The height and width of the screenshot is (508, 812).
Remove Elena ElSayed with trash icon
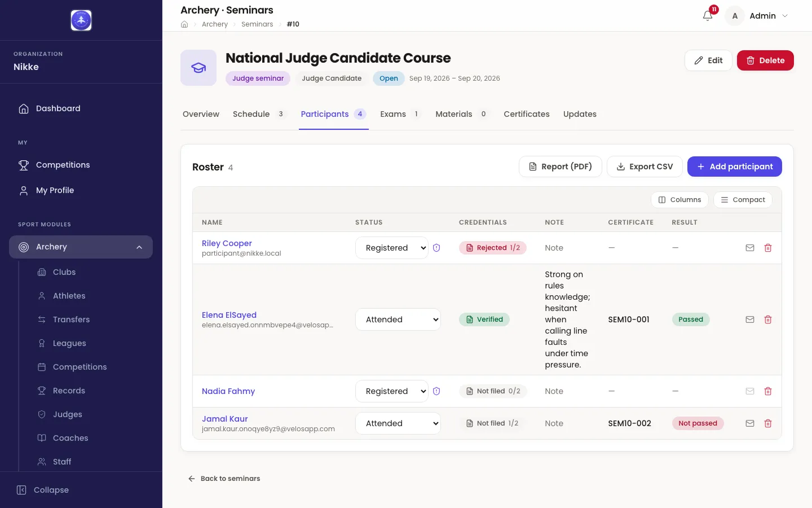(x=768, y=319)
